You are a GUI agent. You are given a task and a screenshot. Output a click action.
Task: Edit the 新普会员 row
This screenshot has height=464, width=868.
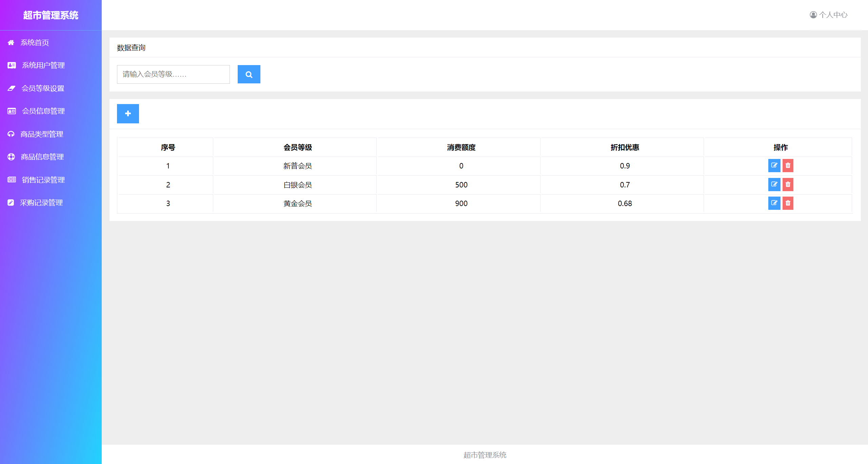tap(774, 166)
